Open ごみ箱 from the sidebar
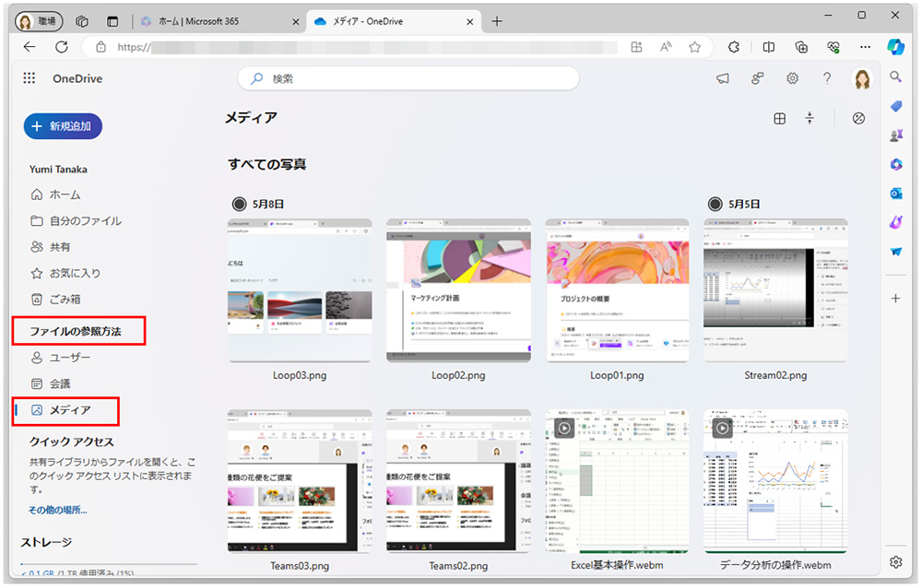Screen dimensions: 922x588 [55, 299]
